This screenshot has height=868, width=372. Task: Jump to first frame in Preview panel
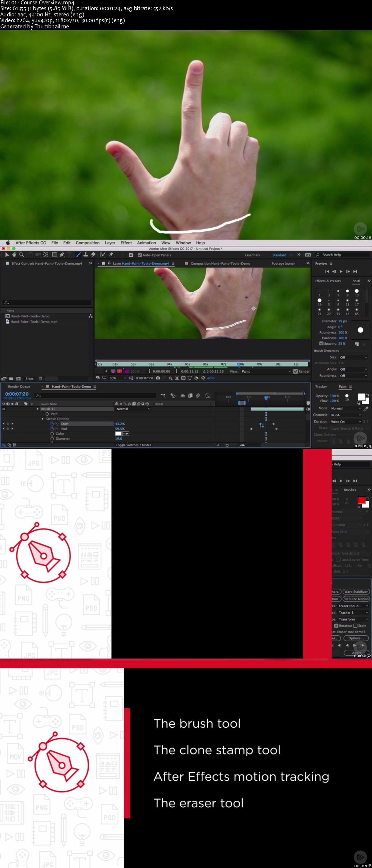pos(327,271)
